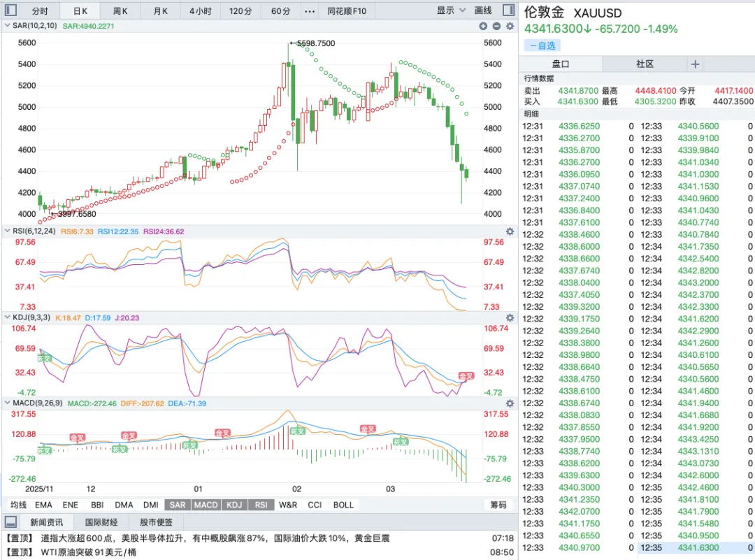Open RSI indicator settings gear
Screen dimensions: 755x560
(510, 231)
